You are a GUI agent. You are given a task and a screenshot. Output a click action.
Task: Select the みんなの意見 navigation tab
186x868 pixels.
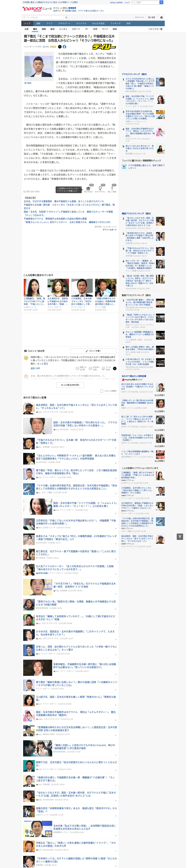[99, 24]
